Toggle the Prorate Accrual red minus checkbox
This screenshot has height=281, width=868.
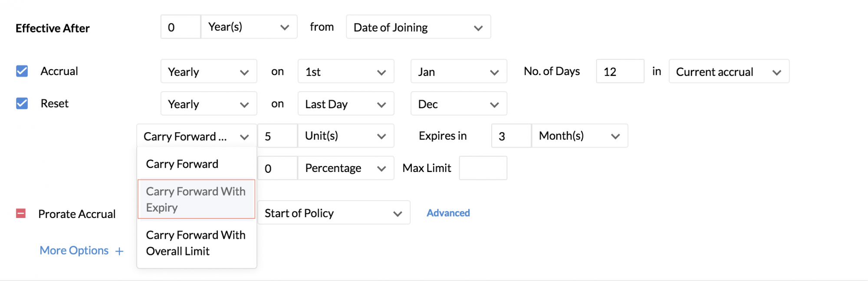[x=21, y=214]
